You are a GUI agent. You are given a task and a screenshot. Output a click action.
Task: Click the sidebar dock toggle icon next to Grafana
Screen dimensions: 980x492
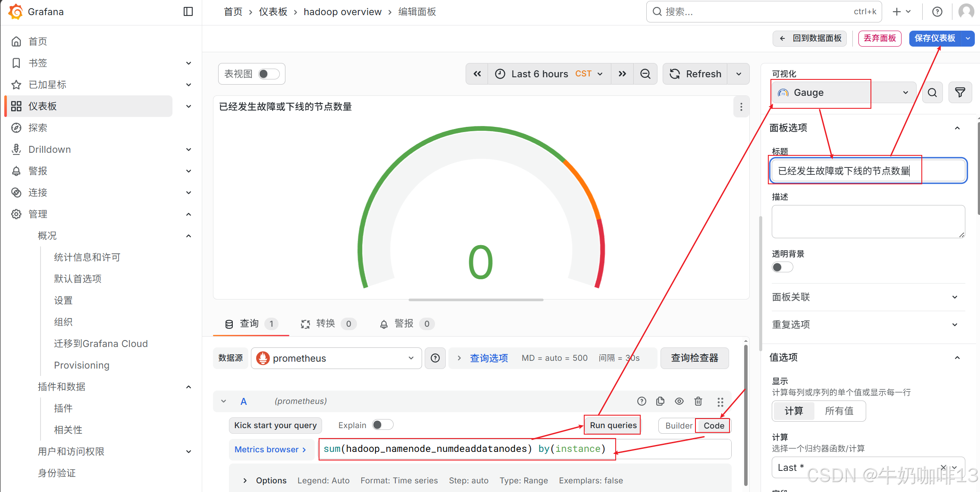click(x=188, y=12)
